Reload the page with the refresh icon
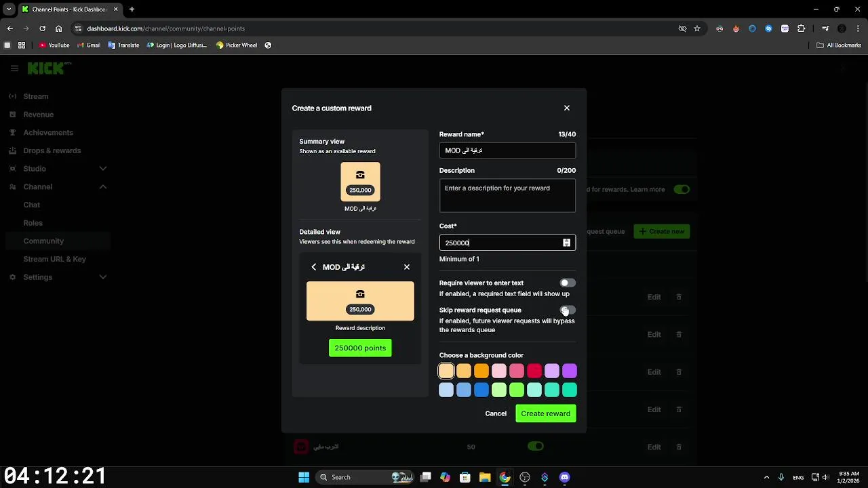868x488 pixels. pos(42,28)
